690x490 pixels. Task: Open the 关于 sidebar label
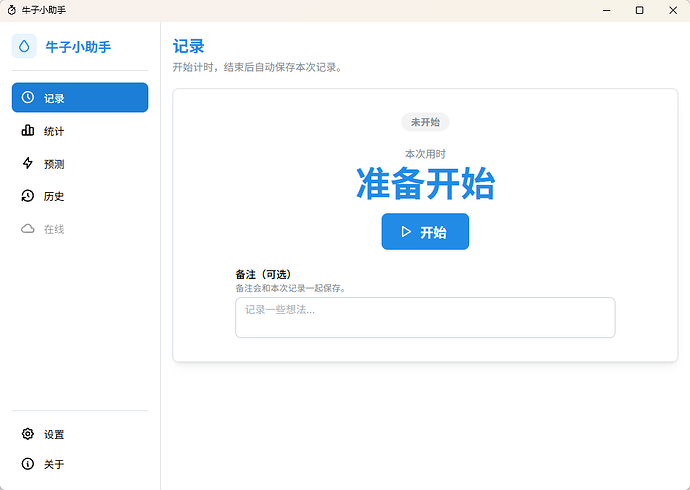[54, 464]
